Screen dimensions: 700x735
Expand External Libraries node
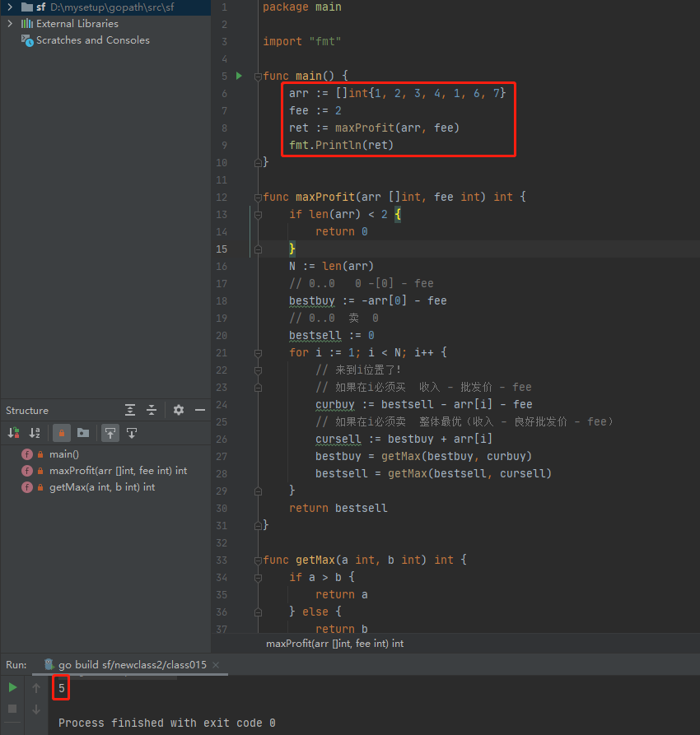pos(10,23)
